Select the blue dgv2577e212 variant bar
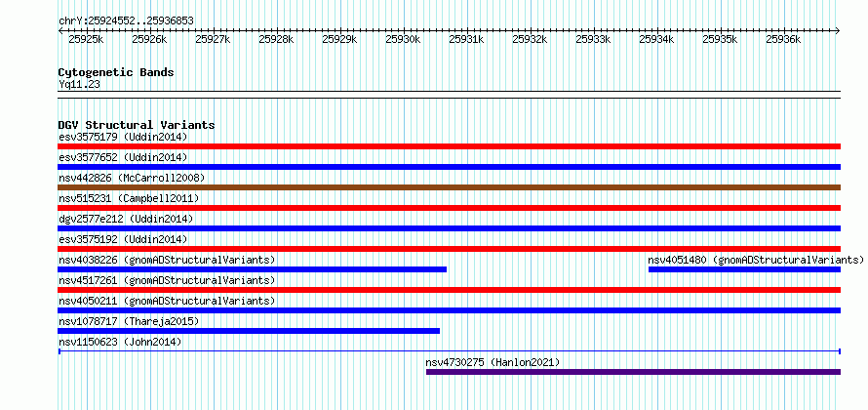This screenshot has width=868, height=410. (449, 228)
